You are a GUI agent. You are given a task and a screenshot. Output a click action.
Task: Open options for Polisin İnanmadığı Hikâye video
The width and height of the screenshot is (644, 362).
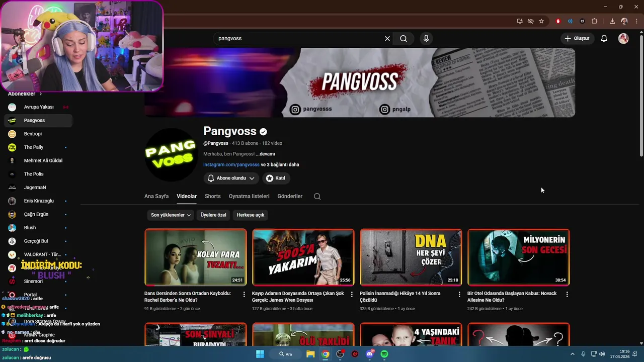(x=459, y=294)
